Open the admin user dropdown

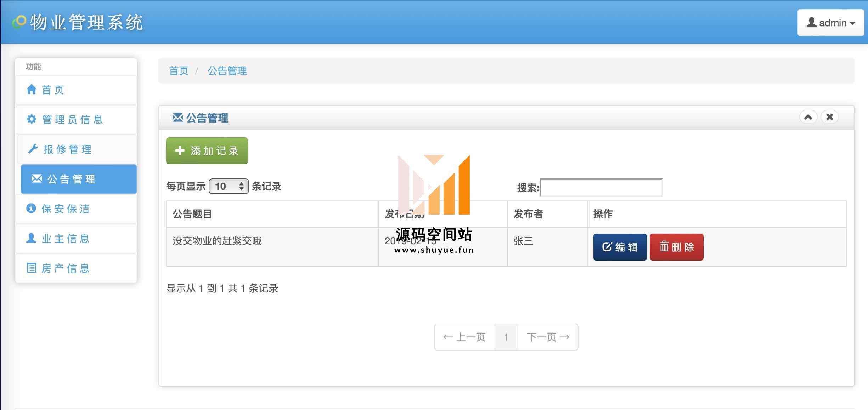pos(830,23)
